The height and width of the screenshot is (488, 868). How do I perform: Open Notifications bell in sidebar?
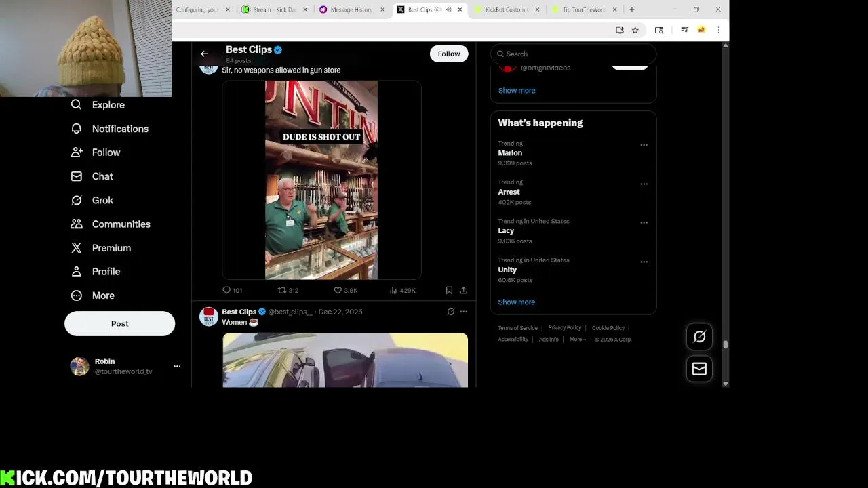coord(77,129)
